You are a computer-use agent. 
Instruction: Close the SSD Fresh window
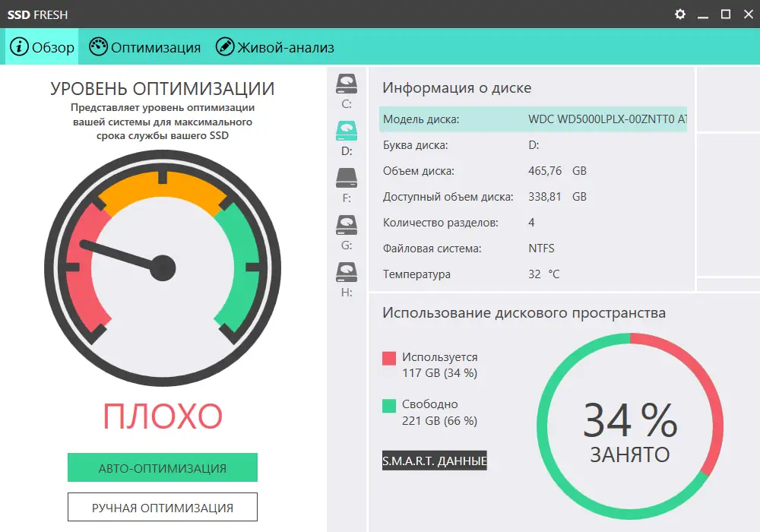(749, 14)
